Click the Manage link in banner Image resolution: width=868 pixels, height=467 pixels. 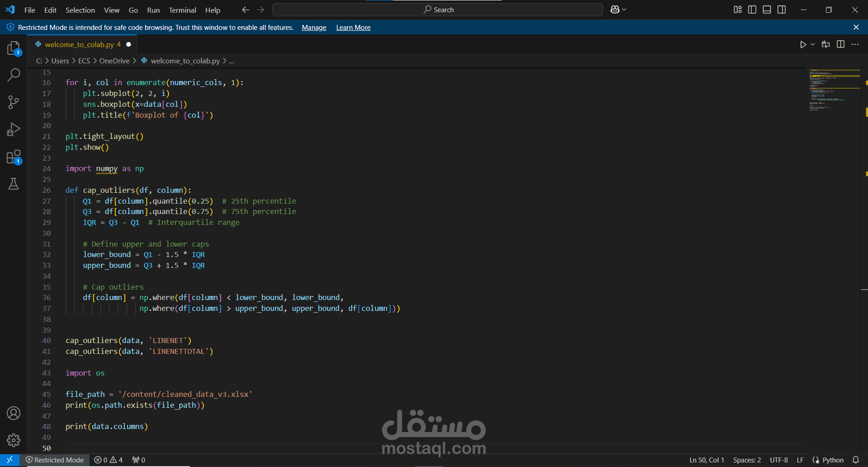(314, 28)
